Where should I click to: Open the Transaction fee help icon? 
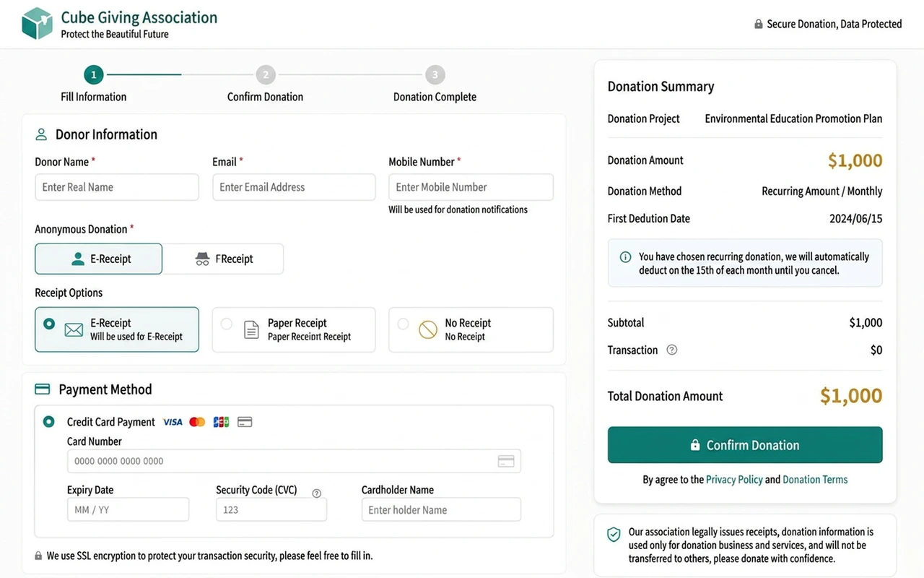(x=672, y=350)
